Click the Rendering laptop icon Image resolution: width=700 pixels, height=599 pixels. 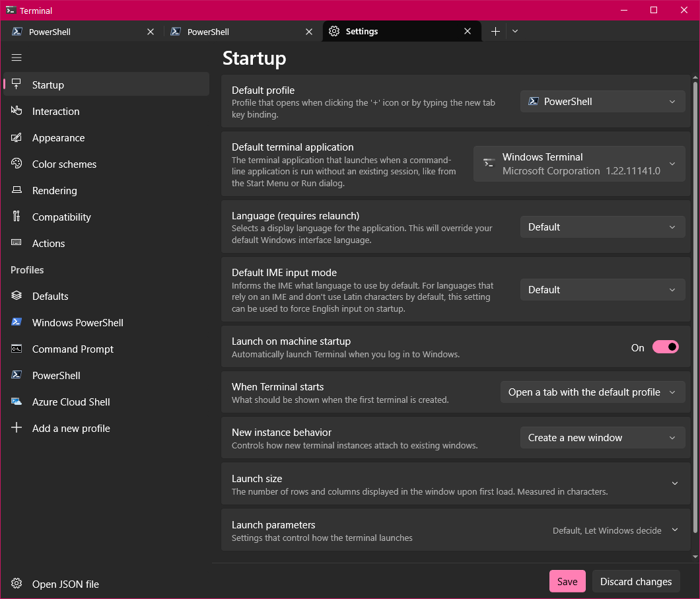coord(17,190)
